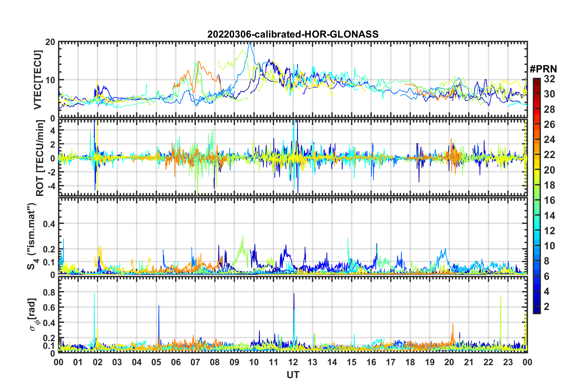This screenshot has height=392, width=586.
Task: Click colorbar tick label "12"
Action: (x=549, y=231)
